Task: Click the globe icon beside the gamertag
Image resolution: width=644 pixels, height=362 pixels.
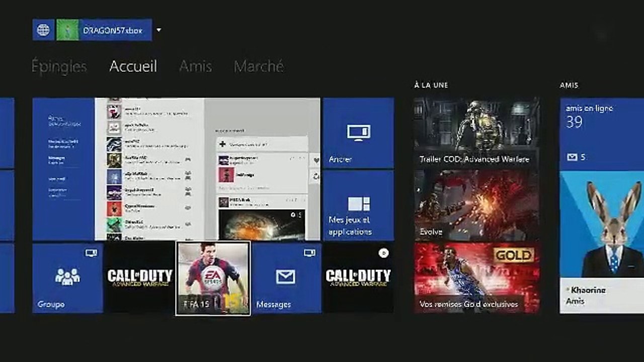Action: pyautogui.click(x=43, y=30)
